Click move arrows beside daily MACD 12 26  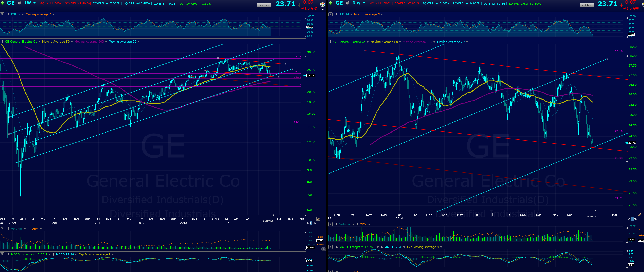(x=382, y=247)
